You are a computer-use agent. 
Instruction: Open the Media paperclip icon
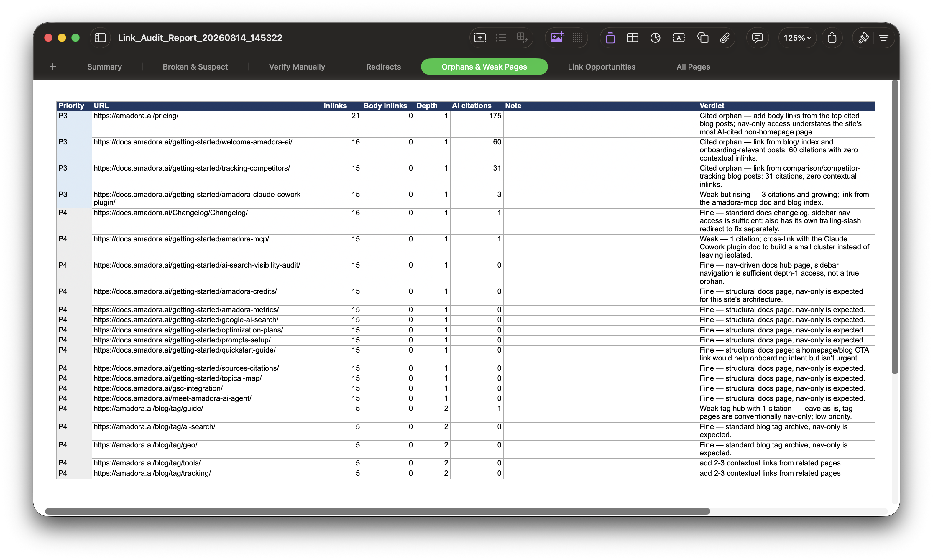tap(724, 38)
